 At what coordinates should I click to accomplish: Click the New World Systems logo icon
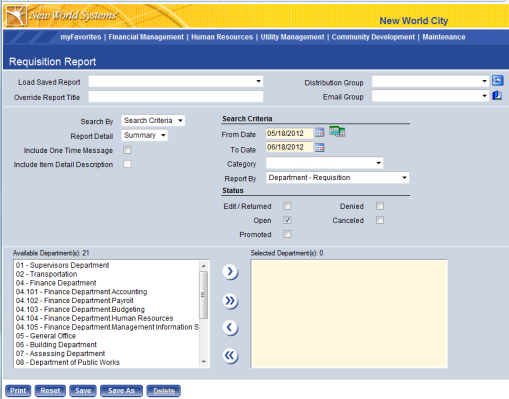point(15,16)
